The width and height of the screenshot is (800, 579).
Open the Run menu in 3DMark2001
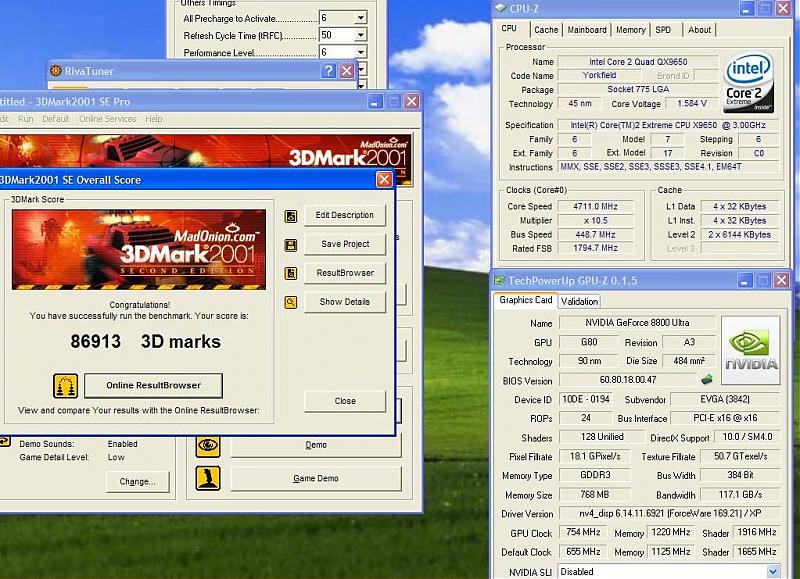(x=26, y=119)
